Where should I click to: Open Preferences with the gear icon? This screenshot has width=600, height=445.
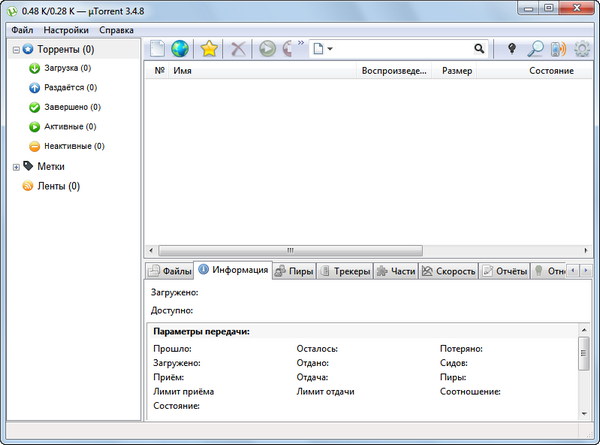pyautogui.click(x=582, y=48)
